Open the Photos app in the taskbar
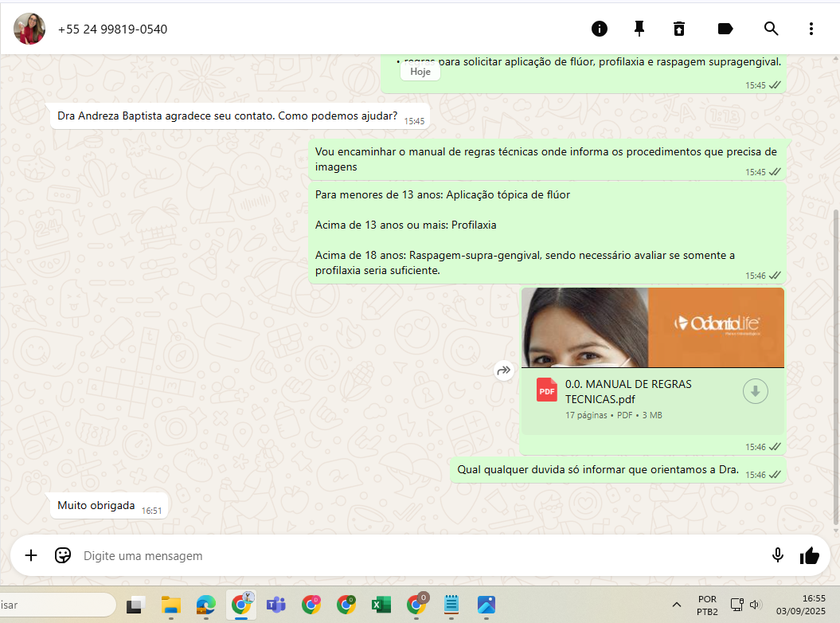 [x=486, y=605]
